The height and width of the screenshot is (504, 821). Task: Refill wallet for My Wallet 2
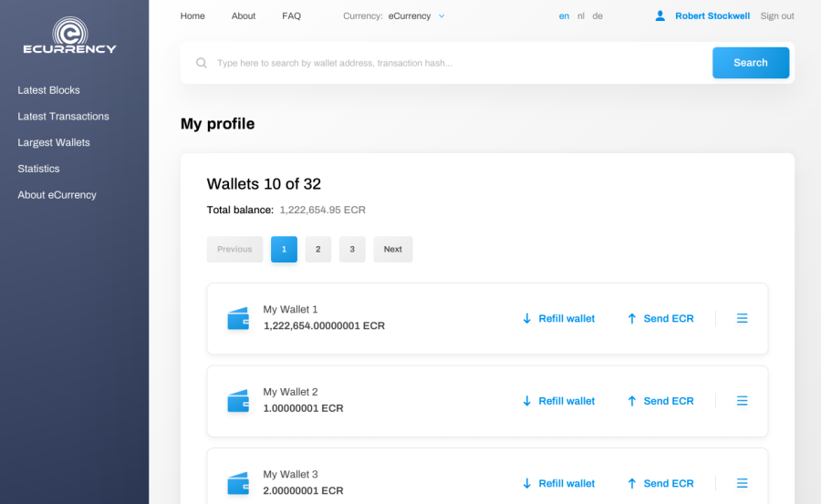click(558, 401)
